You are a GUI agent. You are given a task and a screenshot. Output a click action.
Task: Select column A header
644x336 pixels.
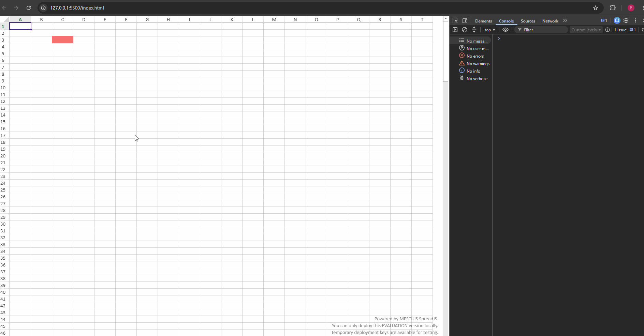coord(20,19)
